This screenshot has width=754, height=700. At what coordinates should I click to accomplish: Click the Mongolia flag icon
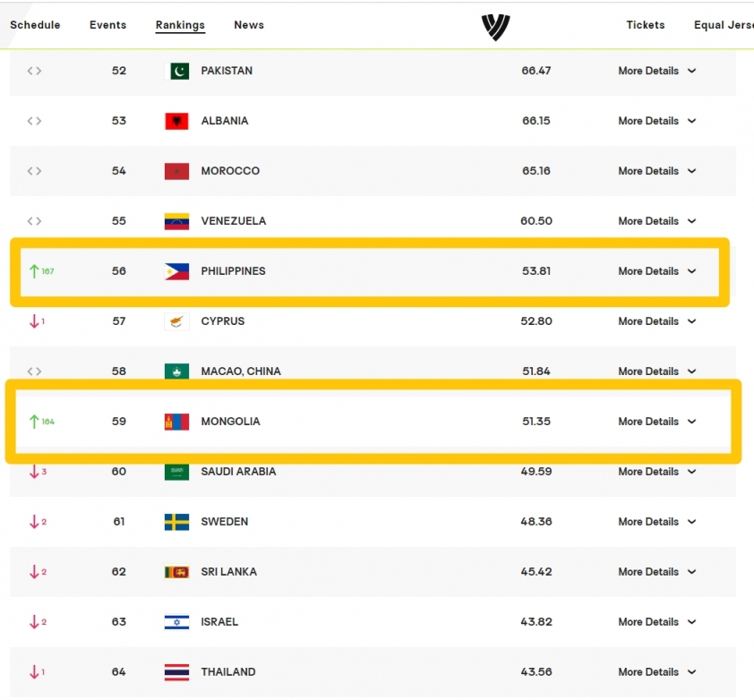(176, 423)
